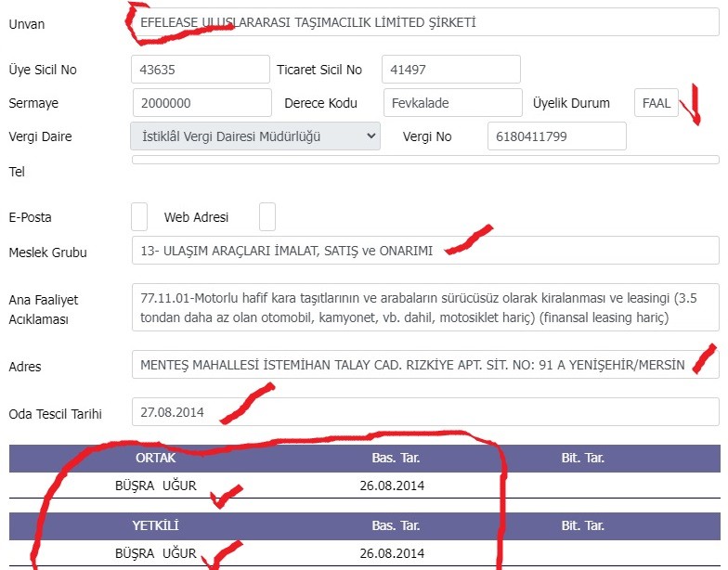This screenshot has width=728, height=570.
Task: Click the Derece Kodu field Fevkalade
Action: click(x=453, y=102)
